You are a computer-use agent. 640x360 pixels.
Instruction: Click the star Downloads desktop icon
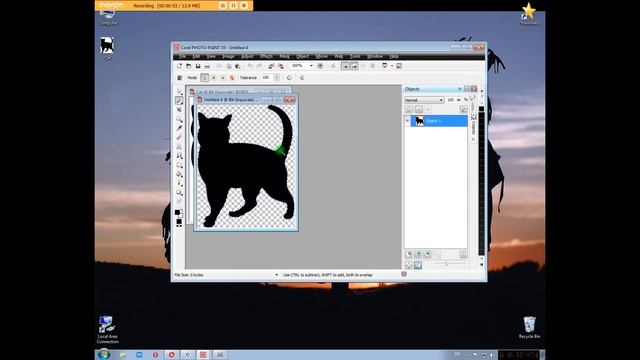529,14
